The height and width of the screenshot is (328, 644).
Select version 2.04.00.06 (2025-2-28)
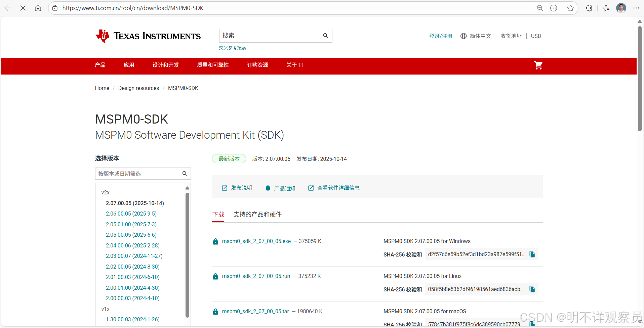click(133, 245)
